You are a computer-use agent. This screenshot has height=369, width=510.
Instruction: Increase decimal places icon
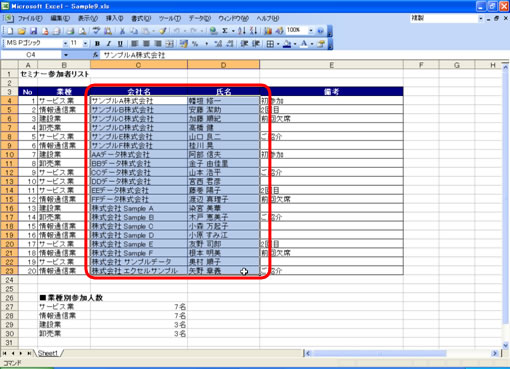(x=218, y=44)
